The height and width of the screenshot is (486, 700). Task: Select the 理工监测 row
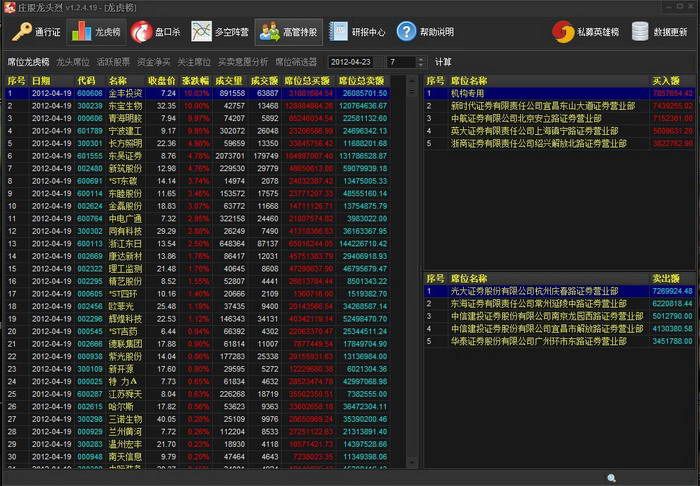pos(197,269)
